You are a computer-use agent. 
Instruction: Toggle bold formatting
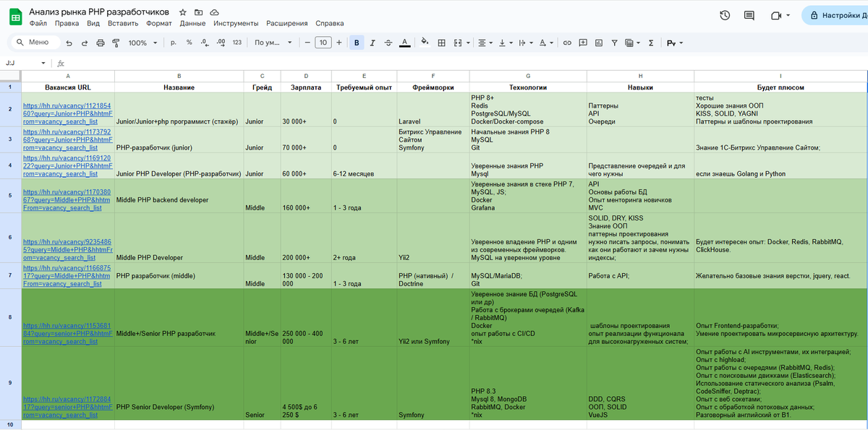coord(357,43)
